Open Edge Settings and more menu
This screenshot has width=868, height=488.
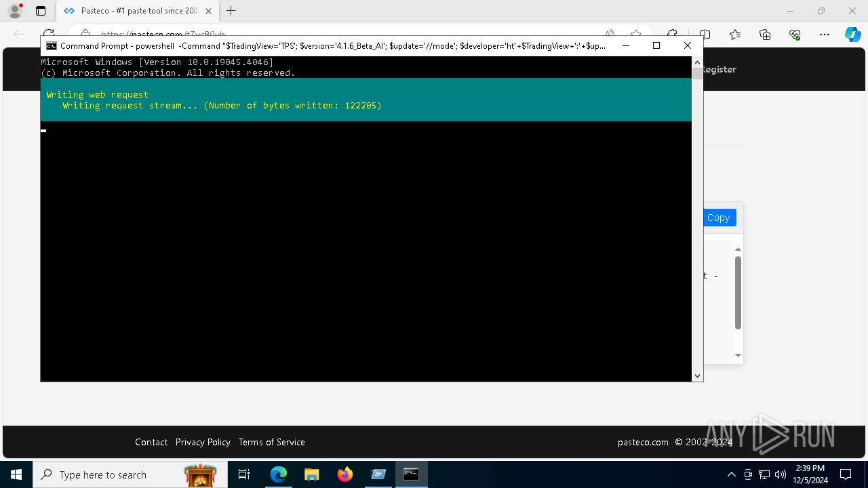click(x=825, y=35)
